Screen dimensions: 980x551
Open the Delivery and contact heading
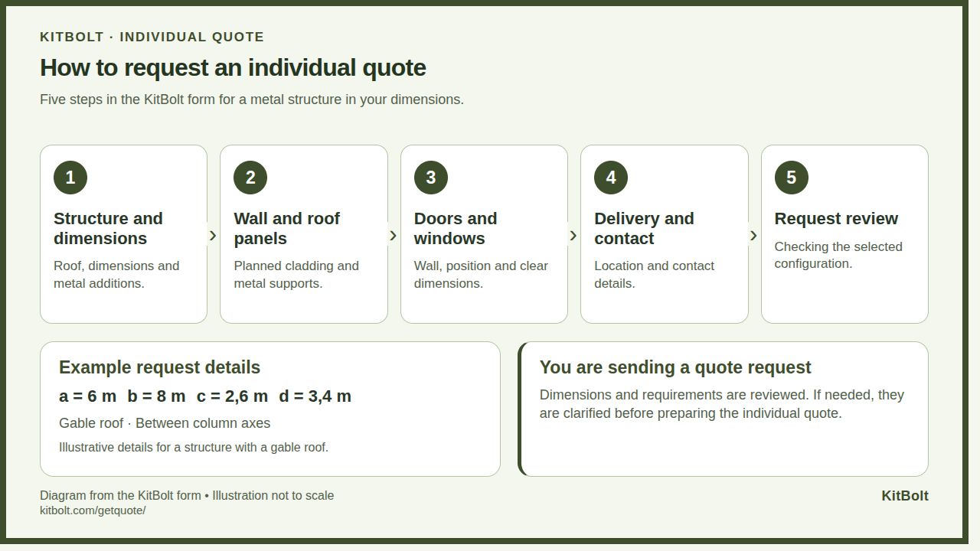(x=644, y=228)
